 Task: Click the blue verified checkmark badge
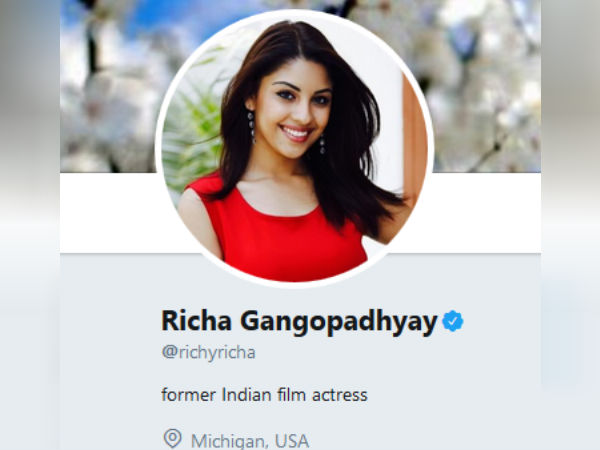453,321
